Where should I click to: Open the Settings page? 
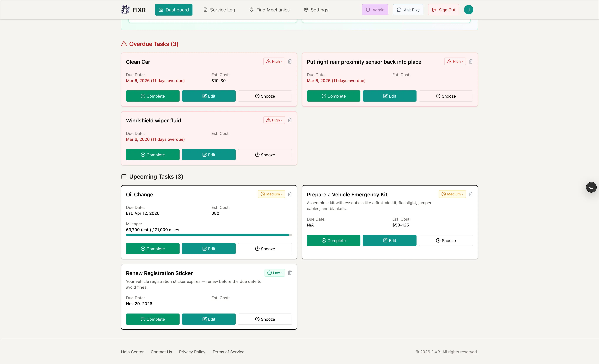coord(316,10)
